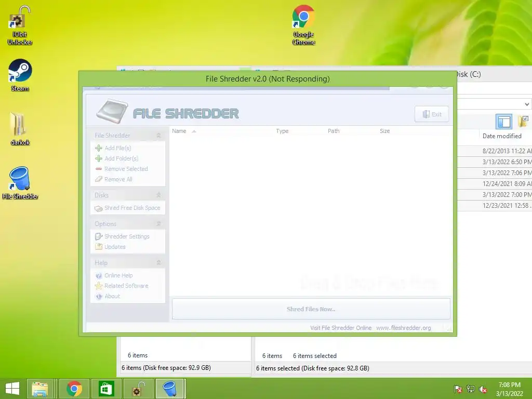Select the darkok folder on desktop
This screenshot has height=399, width=532.
tap(20, 129)
